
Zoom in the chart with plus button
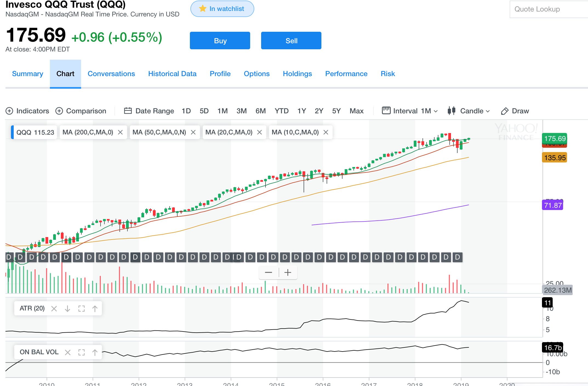pyautogui.click(x=288, y=272)
